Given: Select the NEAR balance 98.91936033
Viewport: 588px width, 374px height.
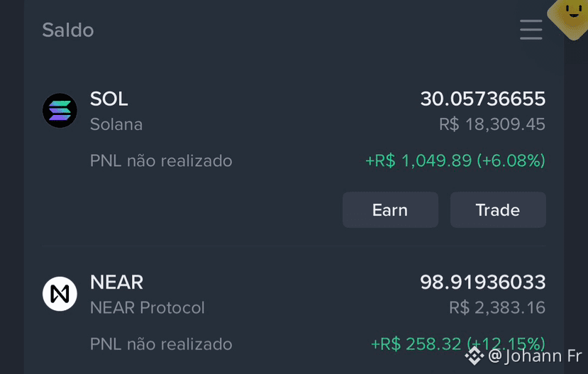Looking at the screenshot, I should pos(483,282).
